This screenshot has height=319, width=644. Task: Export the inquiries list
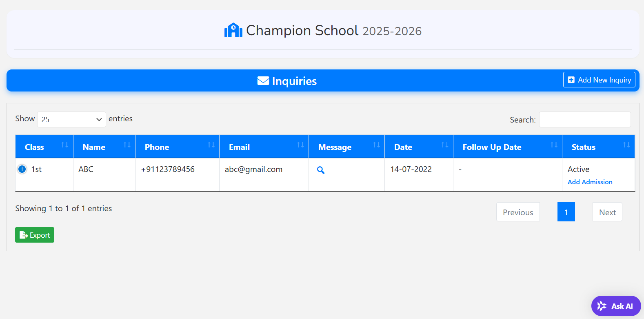35,235
